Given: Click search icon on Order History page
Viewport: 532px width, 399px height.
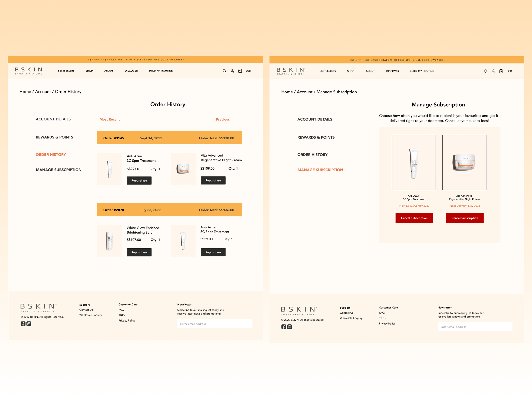Looking at the screenshot, I should pos(224,71).
